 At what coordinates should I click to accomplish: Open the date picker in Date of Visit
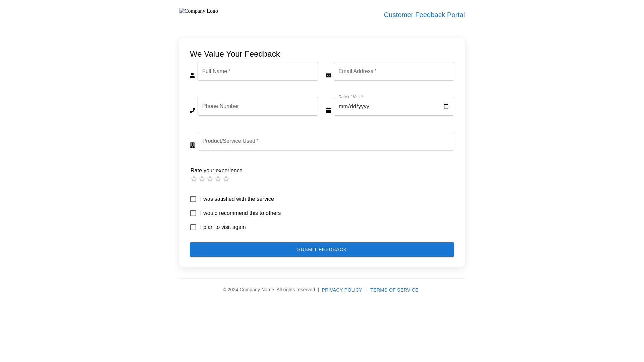446,106
